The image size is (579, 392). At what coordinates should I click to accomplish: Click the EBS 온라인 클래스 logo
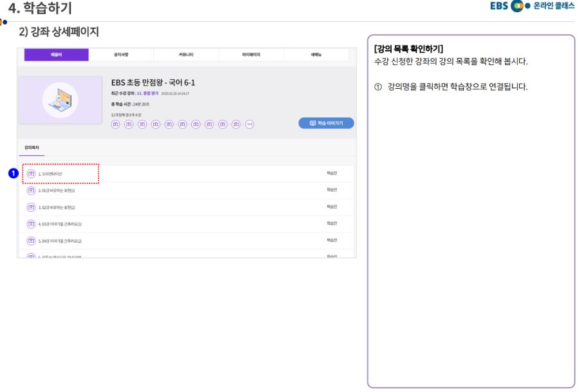(x=532, y=6)
